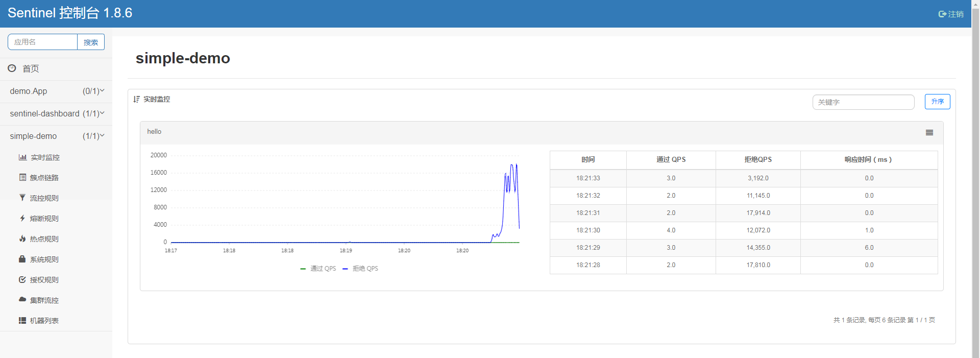Click the list icon beside 簇点链路
980x358 pixels.
coord(22,178)
